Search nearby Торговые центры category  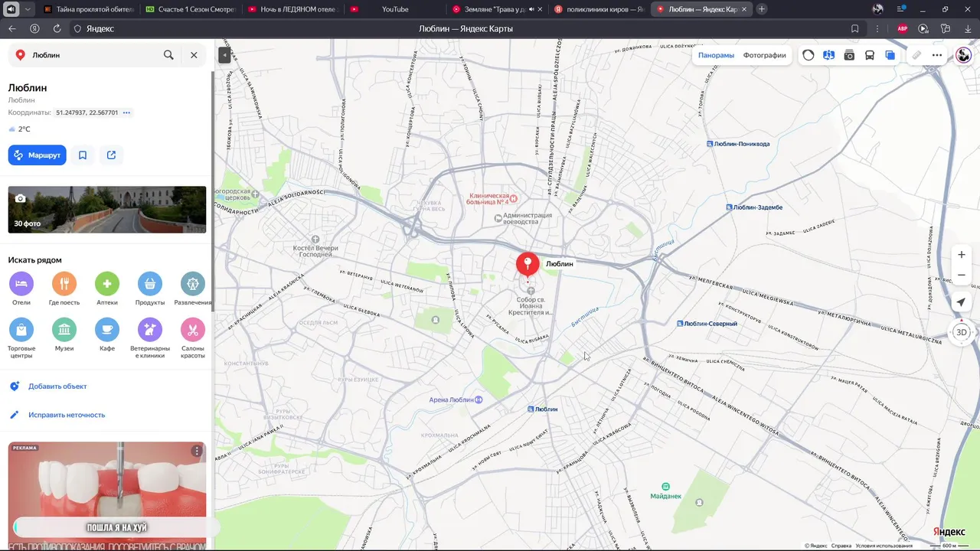point(21,339)
